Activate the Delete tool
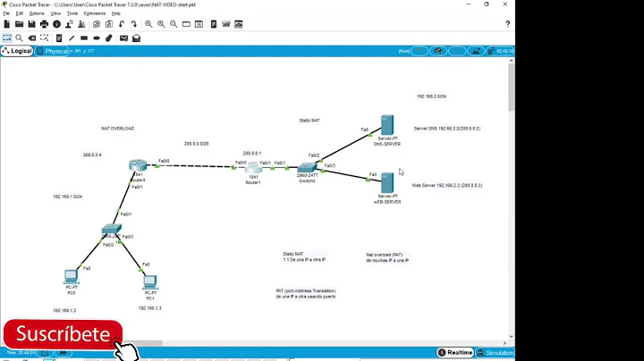The height and width of the screenshot is (361, 644). [x=31, y=38]
